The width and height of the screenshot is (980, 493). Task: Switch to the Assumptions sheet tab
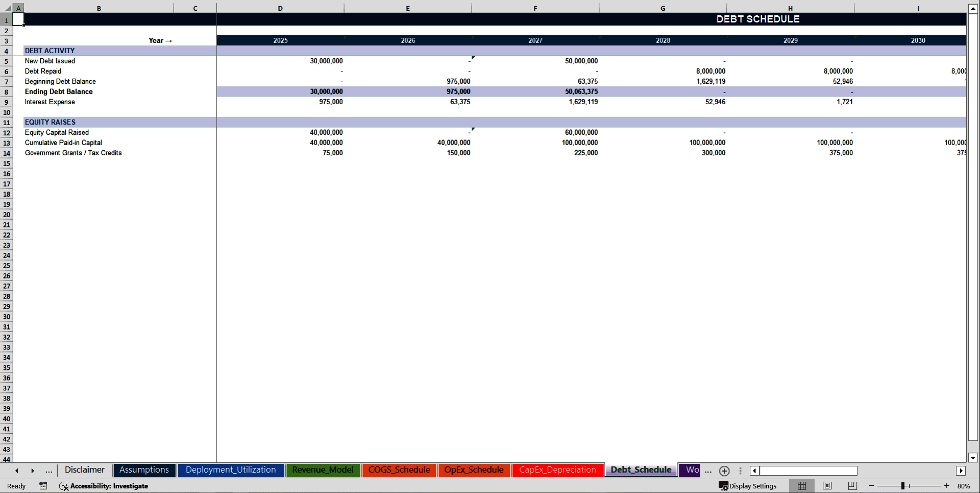pos(144,470)
